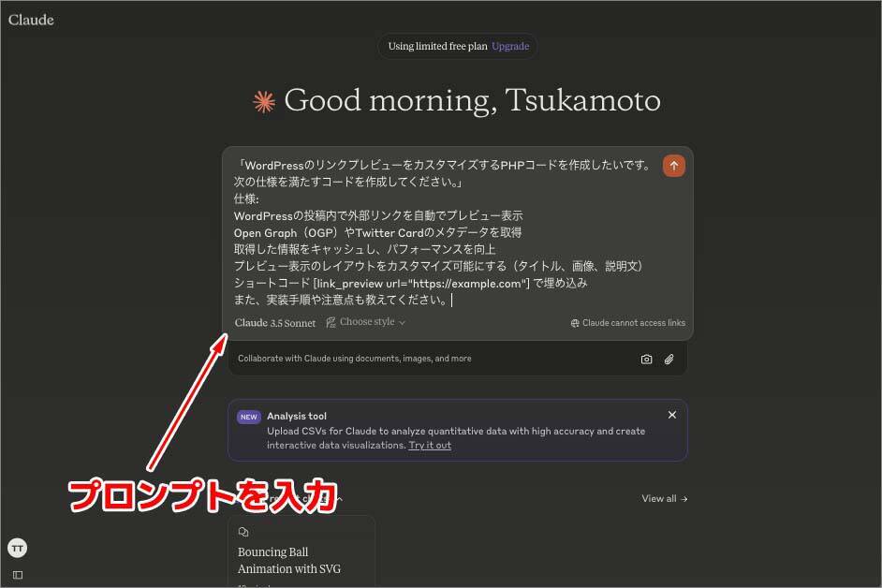Screen dimensions: 882x588
Task: Collapse the recent chats section chevron
Action: [x=339, y=499]
